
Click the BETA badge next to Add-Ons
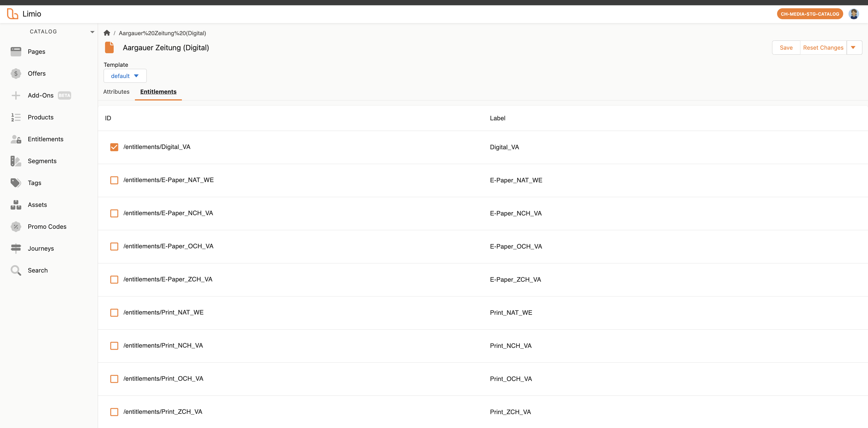pos(64,95)
